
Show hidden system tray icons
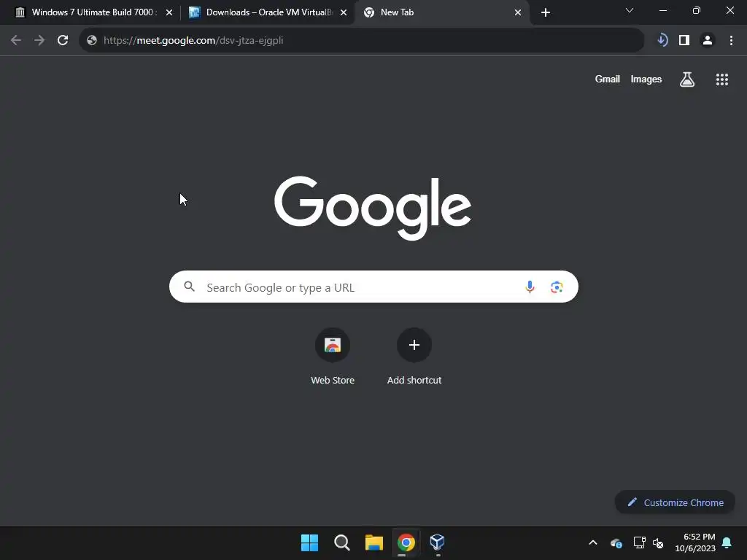[x=593, y=542]
